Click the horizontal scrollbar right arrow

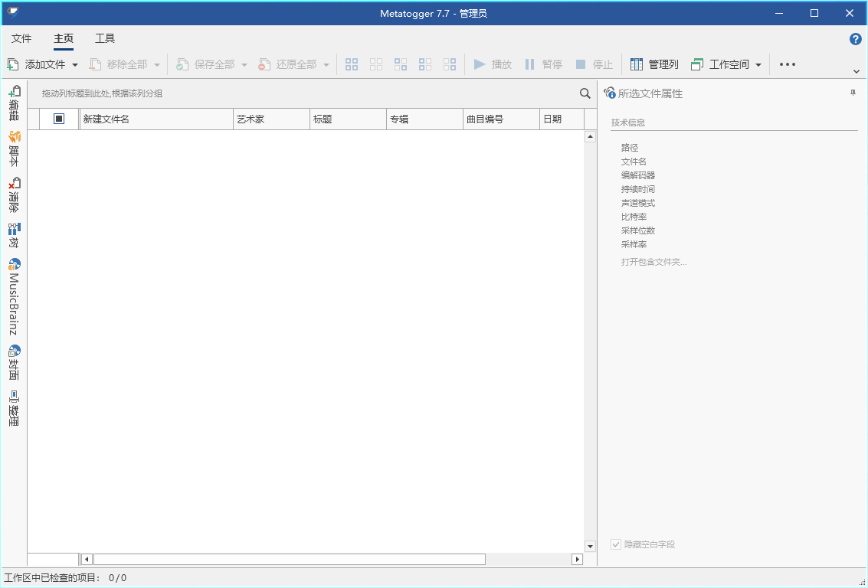click(x=578, y=560)
